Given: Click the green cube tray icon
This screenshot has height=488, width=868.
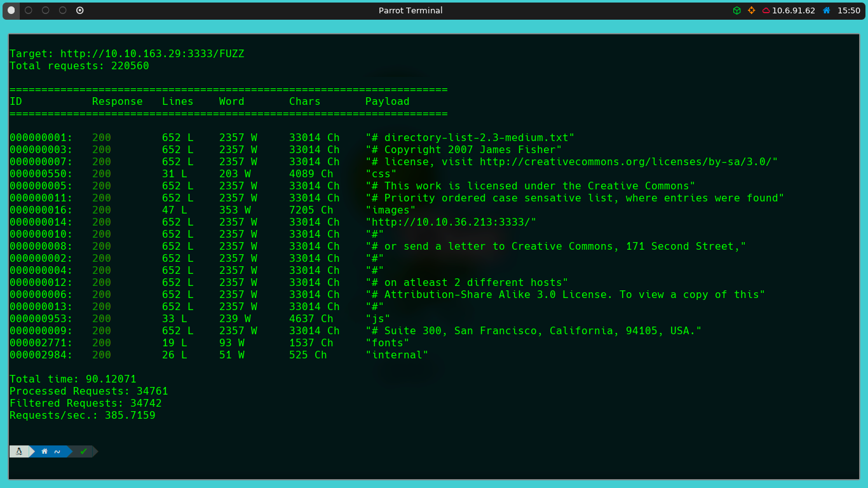Looking at the screenshot, I should pos(736,10).
